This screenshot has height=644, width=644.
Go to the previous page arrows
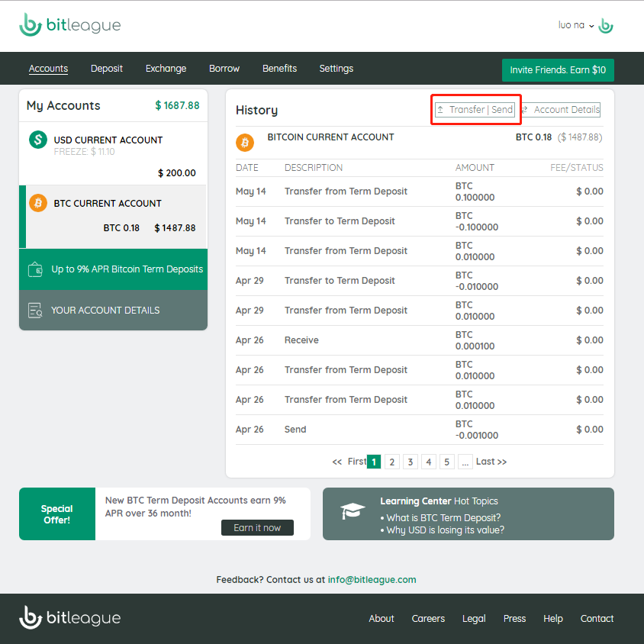pyautogui.click(x=337, y=462)
